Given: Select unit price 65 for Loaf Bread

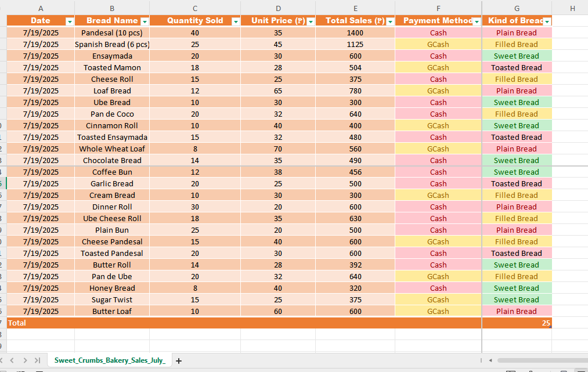Looking at the screenshot, I should (x=278, y=91).
